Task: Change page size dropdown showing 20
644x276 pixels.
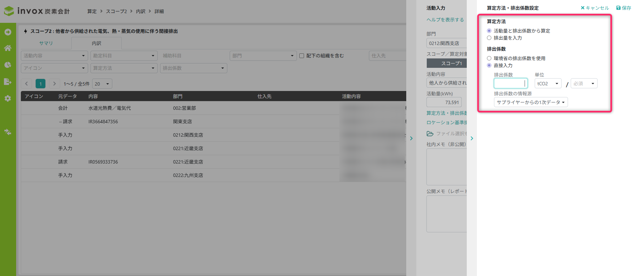Action: [x=102, y=84]
